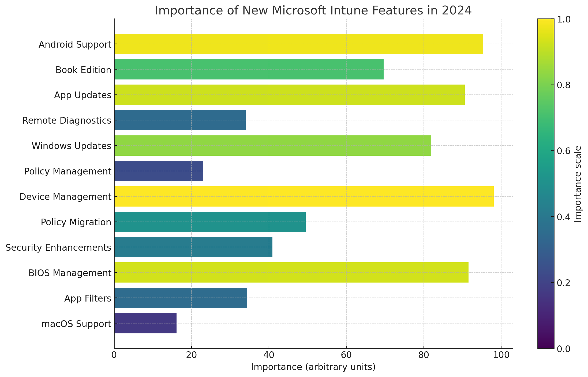Click the Policy Migration teal bar
Image resolution: width=588 pixels, height=377 pixels.
[210, 222]
